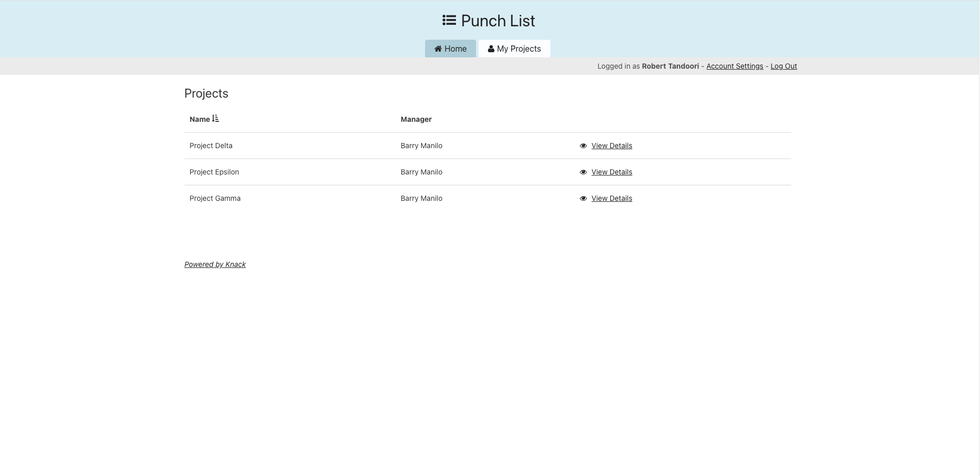980x476 pixels.
Task: Click the user icon in My Projects tab
Action: point(491,49)
